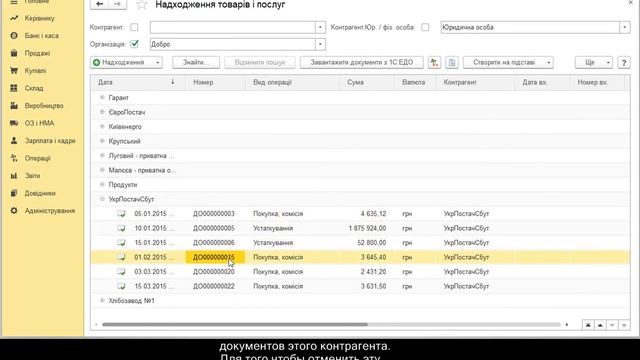Viewport: 640px width, 360px height.
Task: Select the sum cell 1 875 924,00
Action: click(367, 228)
